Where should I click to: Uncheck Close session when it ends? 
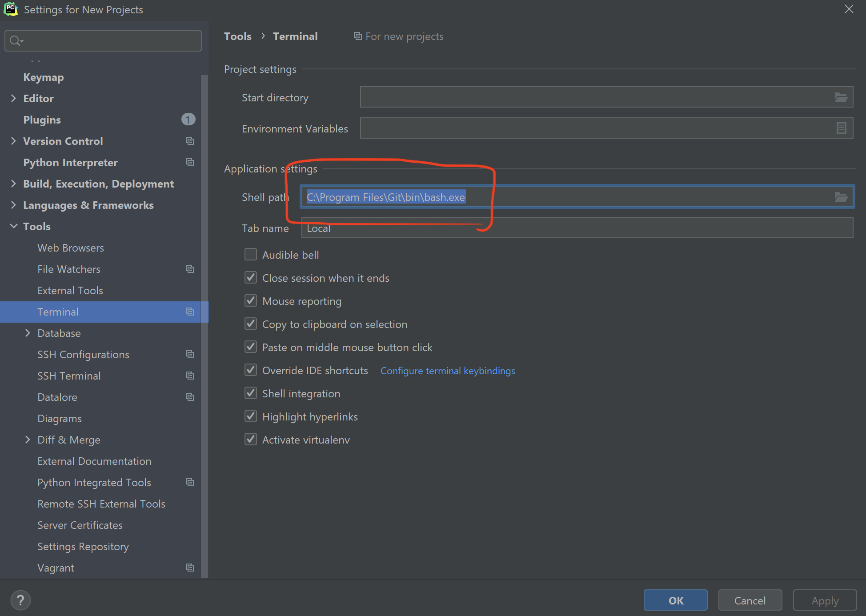coord(251,277)
